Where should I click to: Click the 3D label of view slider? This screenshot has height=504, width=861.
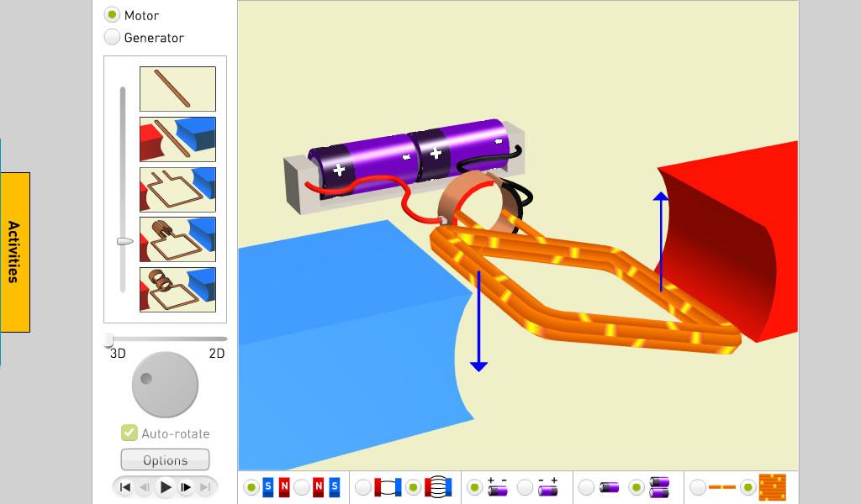(118, 353)
